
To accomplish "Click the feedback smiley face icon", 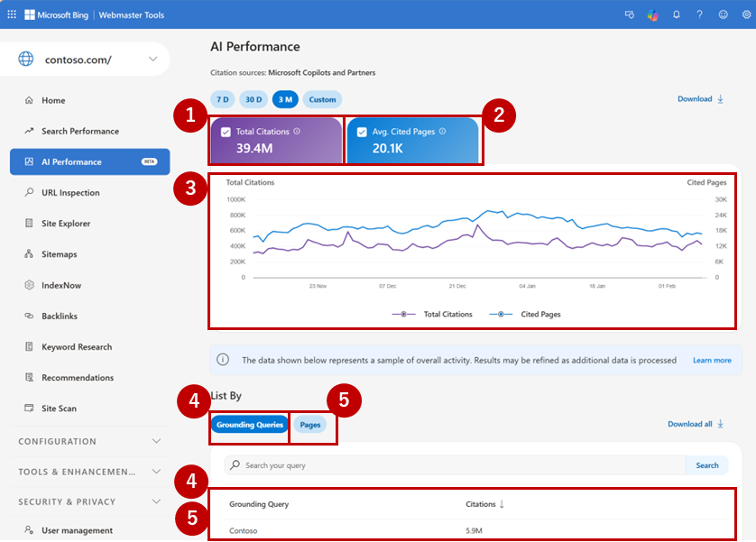I will point(723,14).
